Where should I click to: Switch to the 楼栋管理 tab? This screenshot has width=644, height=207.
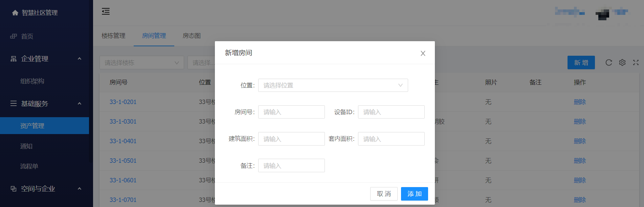pos(113,36)
